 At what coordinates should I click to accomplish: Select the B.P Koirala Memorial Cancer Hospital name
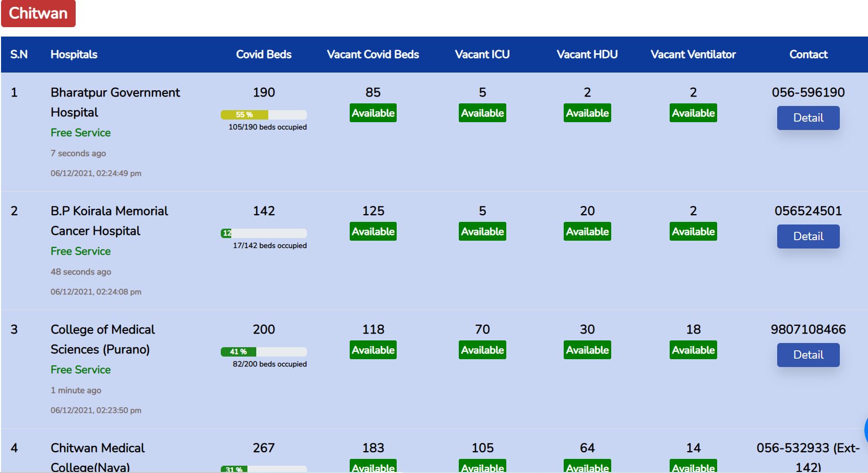pos(110,221)
